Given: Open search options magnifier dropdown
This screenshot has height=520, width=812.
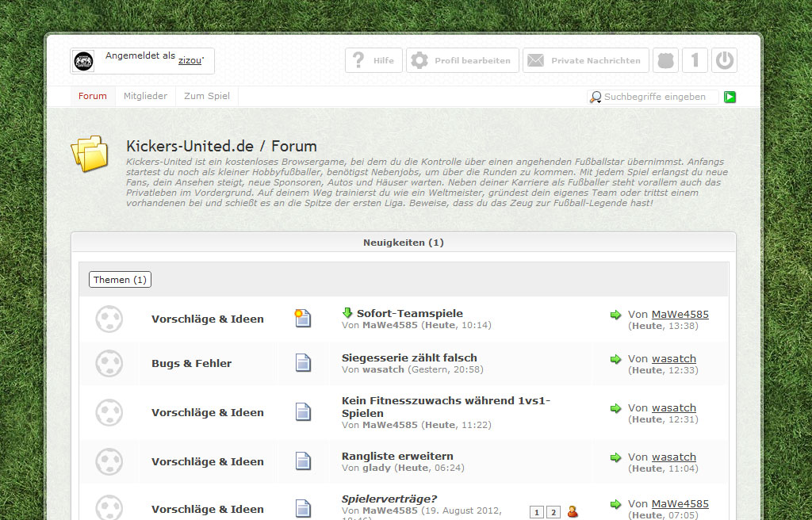Looking at the screenshot, I should pos(596,97).
